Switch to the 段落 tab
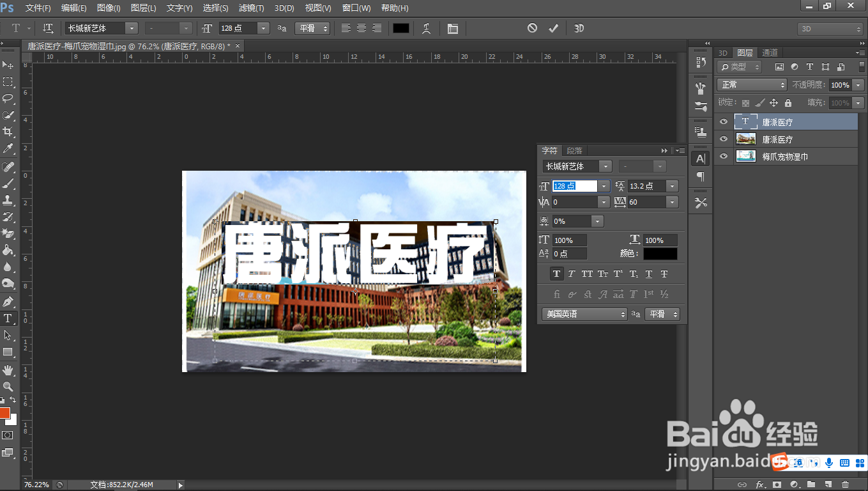The height and width of the screenshot is (491, 868). (x=574, y=151)
